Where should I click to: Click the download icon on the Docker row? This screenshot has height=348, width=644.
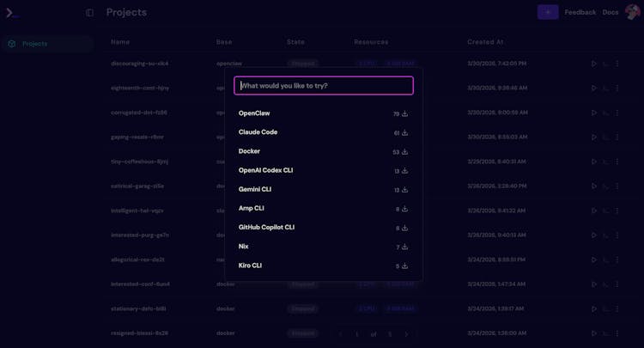coord(404,151)
